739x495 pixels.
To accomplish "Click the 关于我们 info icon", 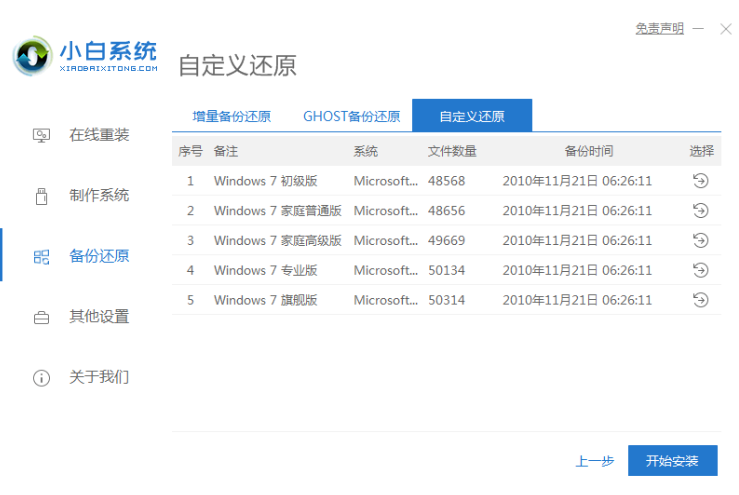I will 41,378.
